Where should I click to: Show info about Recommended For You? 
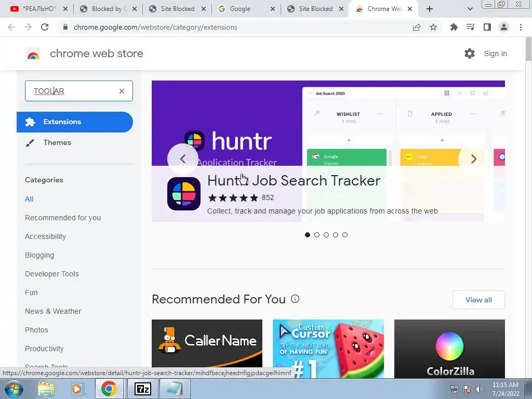click(x=295, y=299)
